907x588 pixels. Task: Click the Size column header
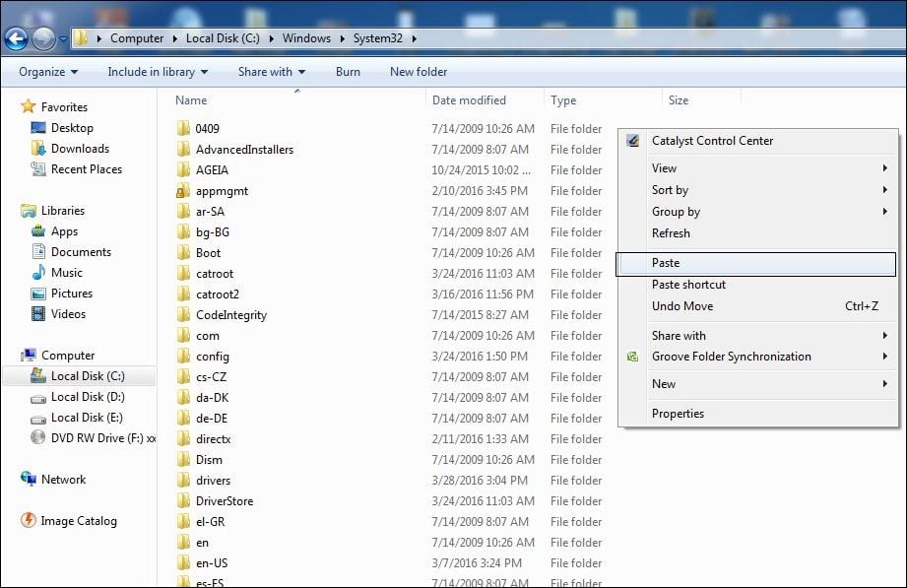679,100
